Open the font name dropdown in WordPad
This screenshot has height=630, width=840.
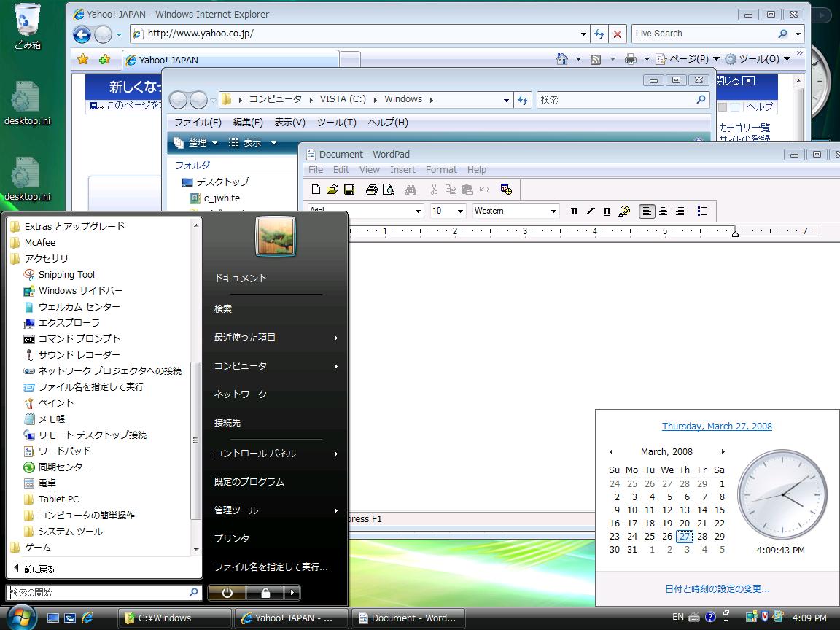[x=418, y=211]
